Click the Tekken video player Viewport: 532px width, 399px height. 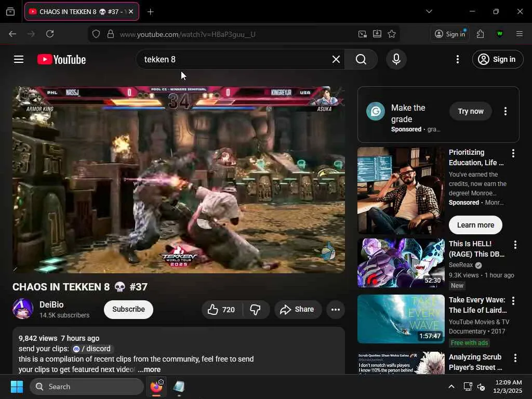pos(179,180)
